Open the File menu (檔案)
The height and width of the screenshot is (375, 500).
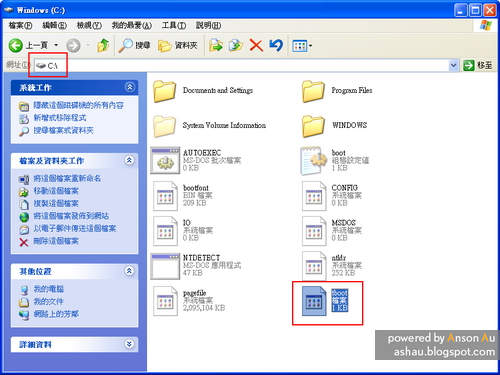20,25
